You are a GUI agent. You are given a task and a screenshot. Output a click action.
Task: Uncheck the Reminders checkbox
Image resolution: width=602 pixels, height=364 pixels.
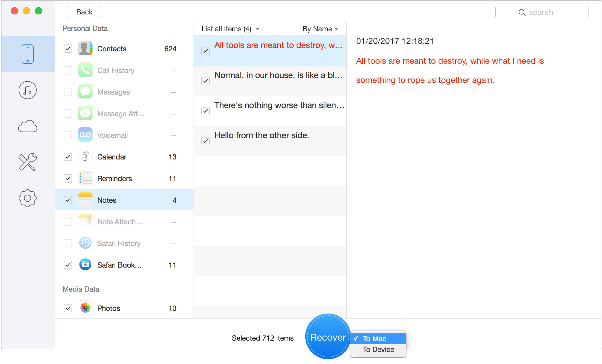point(68,178)
